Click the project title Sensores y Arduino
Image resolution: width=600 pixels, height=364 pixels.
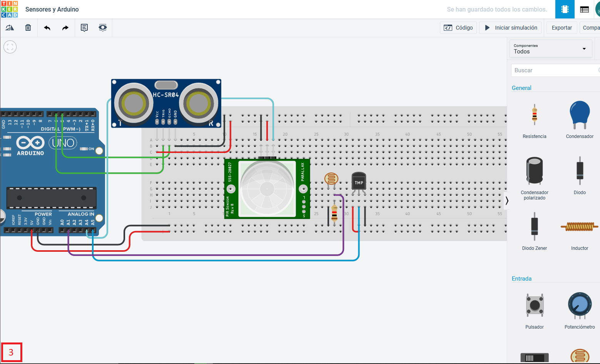click(x=52, y=9)
